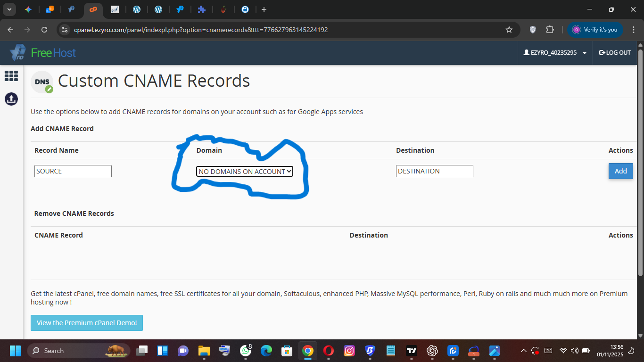Open the tab search chevron in Chrome
This screenshot has height=362, width=644.
tap(9, 9)
